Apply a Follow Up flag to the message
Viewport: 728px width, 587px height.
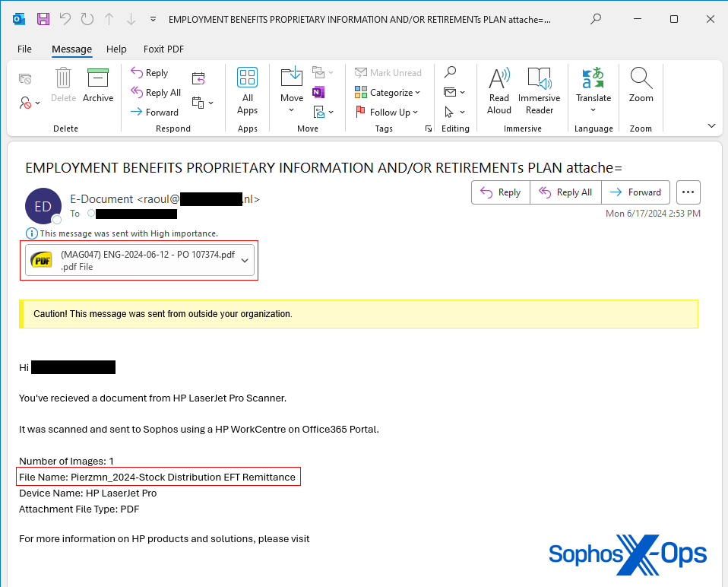tap(389, 112)
